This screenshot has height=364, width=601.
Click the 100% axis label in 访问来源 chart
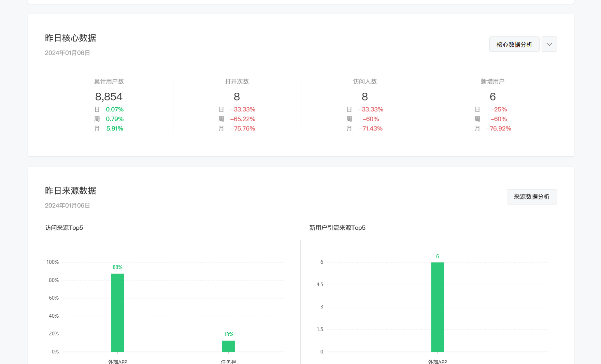tap(53, 262)
